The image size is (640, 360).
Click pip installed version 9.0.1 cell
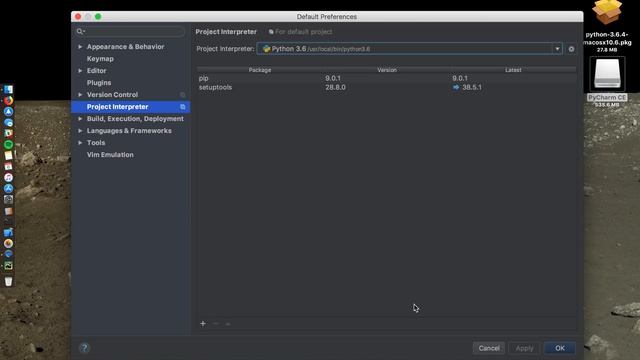click(x=333, y=78)
